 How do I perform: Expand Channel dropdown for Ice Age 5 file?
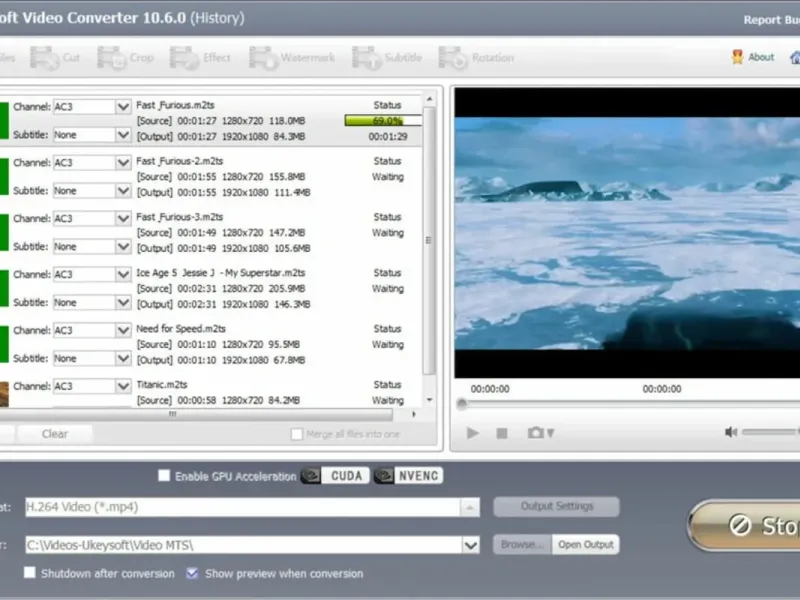pyautogui.click(x=123, y=274)
